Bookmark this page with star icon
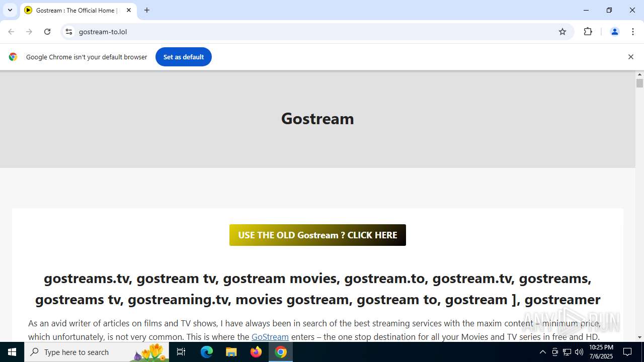Image resolution: width=644 pixels, height=362 pixels. point(562,32)
